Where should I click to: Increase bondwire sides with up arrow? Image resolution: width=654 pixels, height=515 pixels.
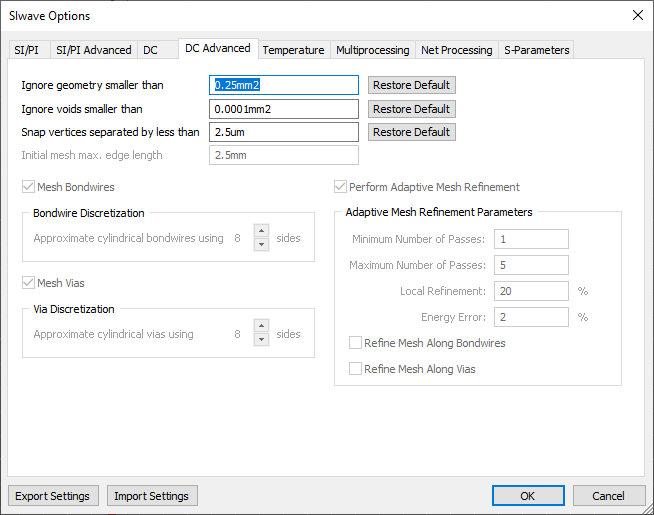point(262,231)
